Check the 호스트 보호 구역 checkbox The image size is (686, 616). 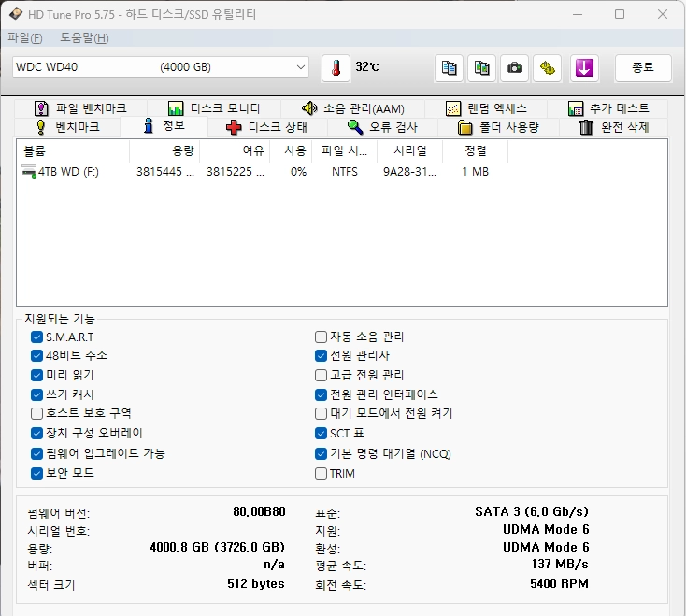coord(36,413)
